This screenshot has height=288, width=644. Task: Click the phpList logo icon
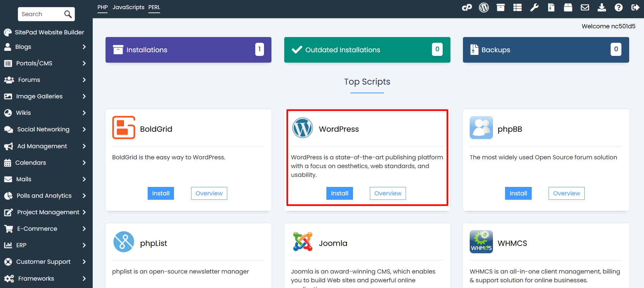click(x=124, y=242)
